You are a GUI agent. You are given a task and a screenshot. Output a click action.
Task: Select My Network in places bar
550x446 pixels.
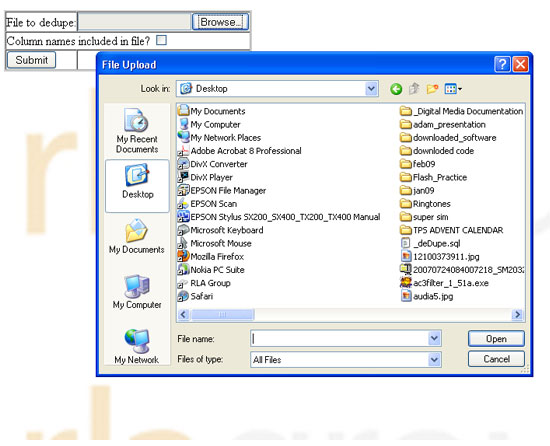pos(137,346)
